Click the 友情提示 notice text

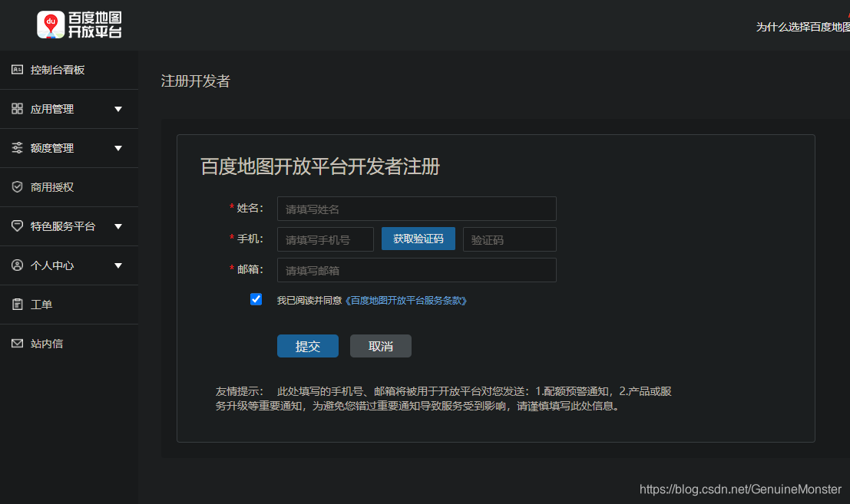[444, 398]
